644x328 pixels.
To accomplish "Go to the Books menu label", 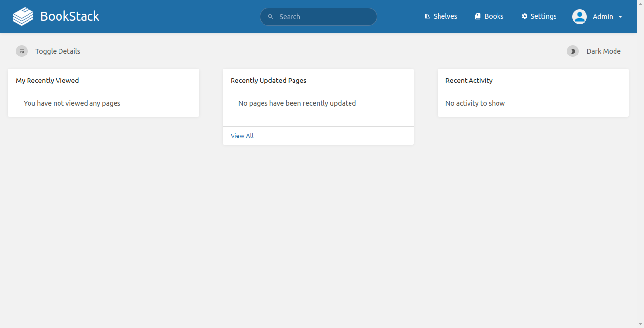I will click(494, 16).
